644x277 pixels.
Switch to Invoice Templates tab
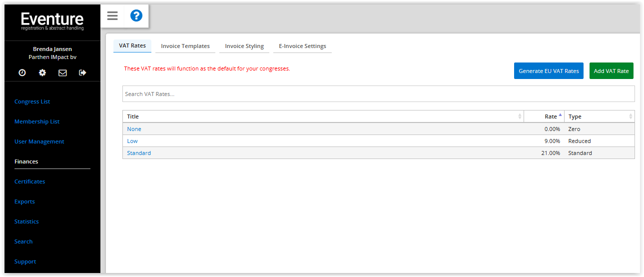click(185, 46)
